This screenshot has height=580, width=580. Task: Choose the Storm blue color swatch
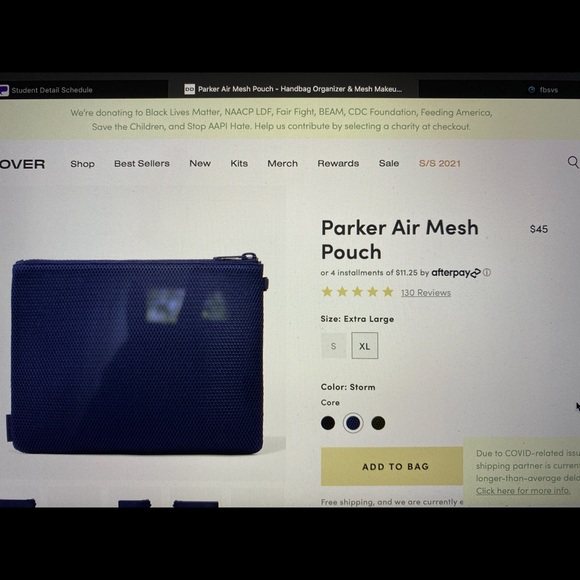(353, 423)
